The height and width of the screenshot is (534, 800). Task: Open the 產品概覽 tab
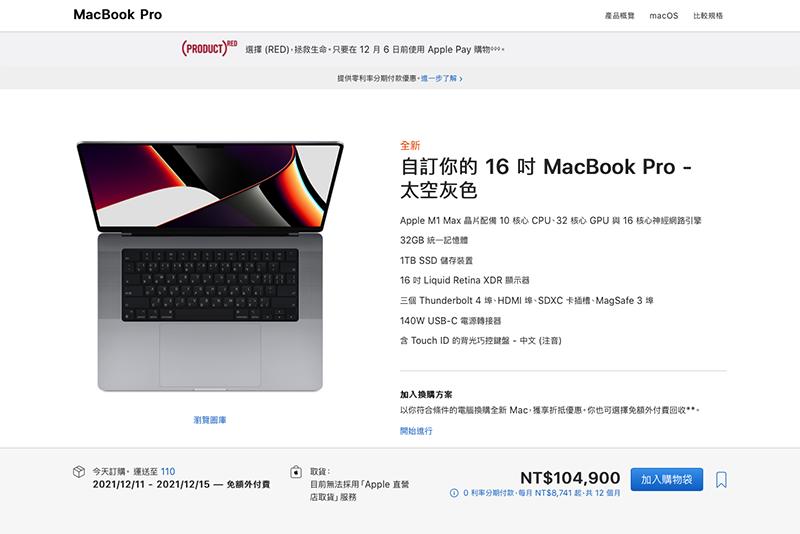coord(619,16)
